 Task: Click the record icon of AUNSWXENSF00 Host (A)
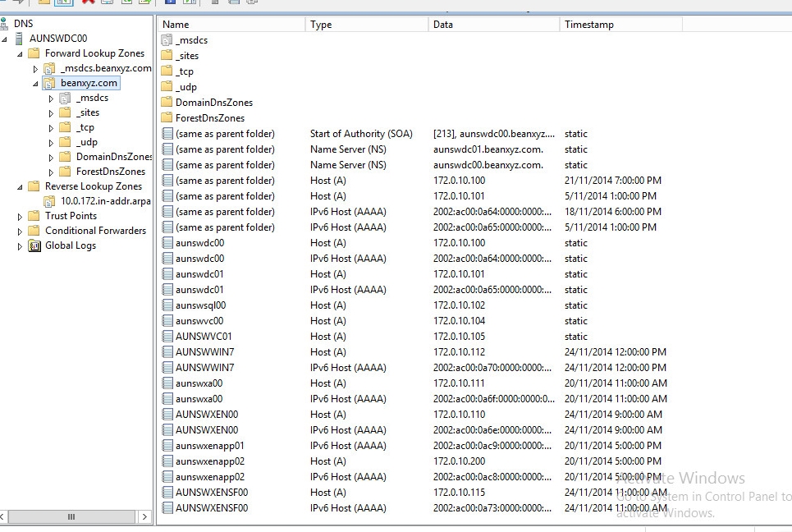coord(167,492)
